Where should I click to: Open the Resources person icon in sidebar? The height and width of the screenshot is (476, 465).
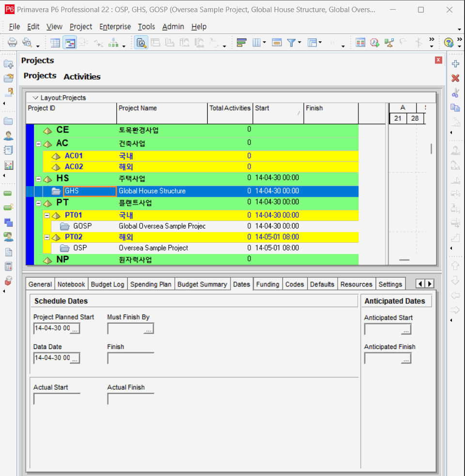[8, 136]
